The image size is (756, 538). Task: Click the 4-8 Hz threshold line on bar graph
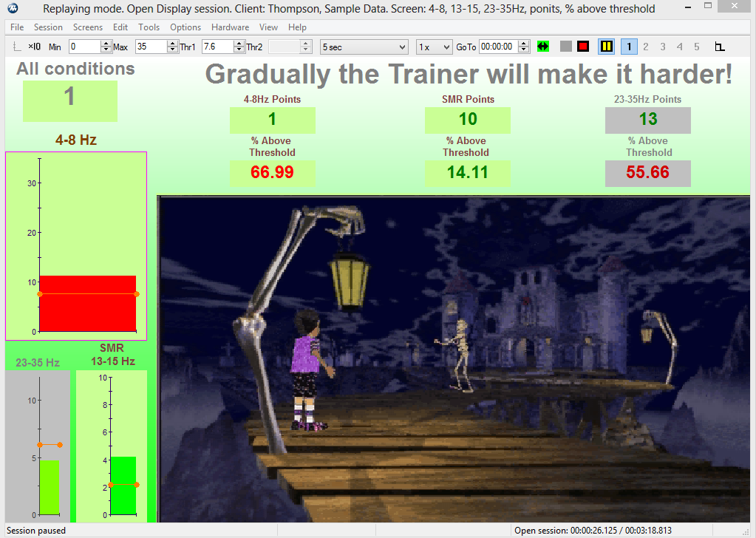[x=88, y=294]
